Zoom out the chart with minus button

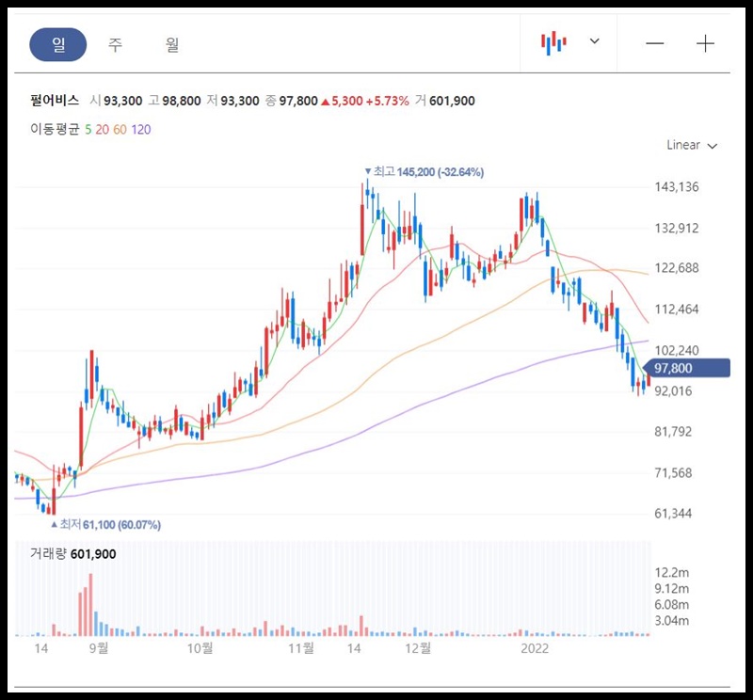coord(654,43)
